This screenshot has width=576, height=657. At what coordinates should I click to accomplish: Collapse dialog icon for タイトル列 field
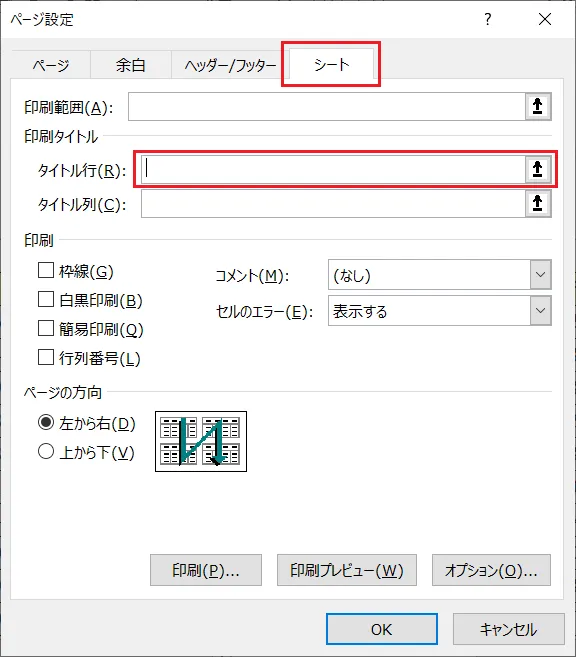click(x=538, y=204)
